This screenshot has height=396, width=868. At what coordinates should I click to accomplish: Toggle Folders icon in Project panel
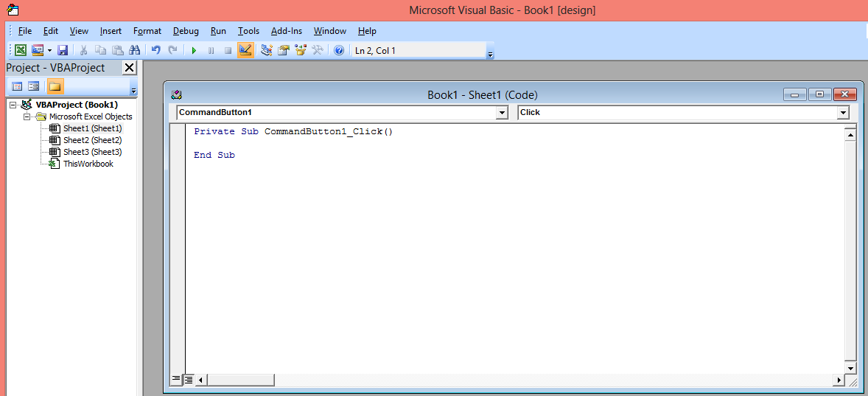[55, 86]
